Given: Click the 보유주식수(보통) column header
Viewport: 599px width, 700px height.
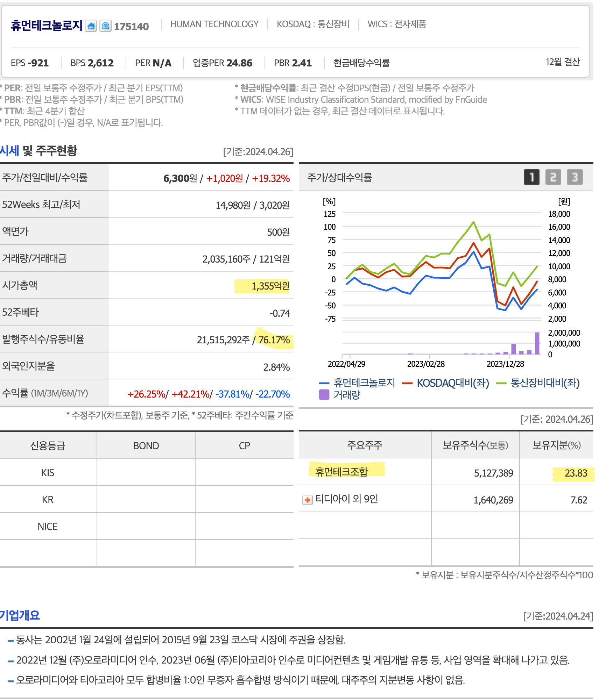Looking at the screenshot, I should click(x=475, y=445).
